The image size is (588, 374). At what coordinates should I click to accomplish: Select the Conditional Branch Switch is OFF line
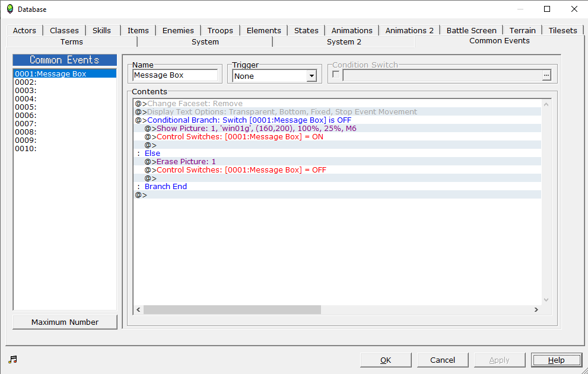338,120
